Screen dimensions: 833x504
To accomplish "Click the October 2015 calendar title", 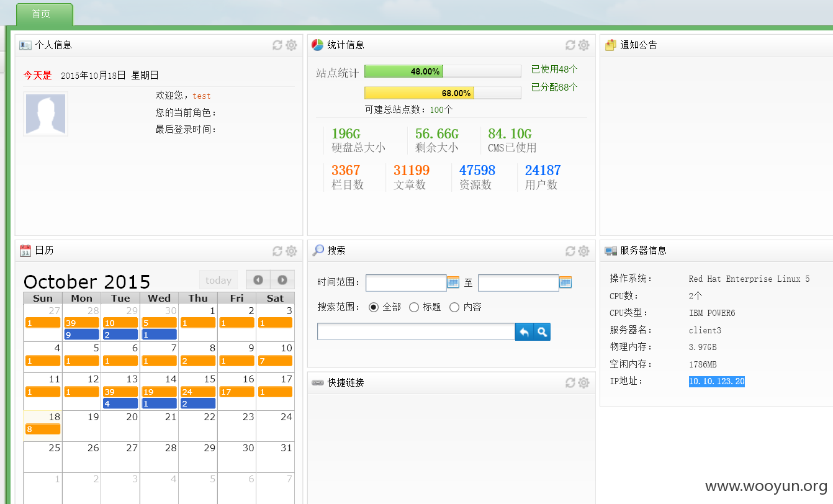I will (x=87, y=282).
